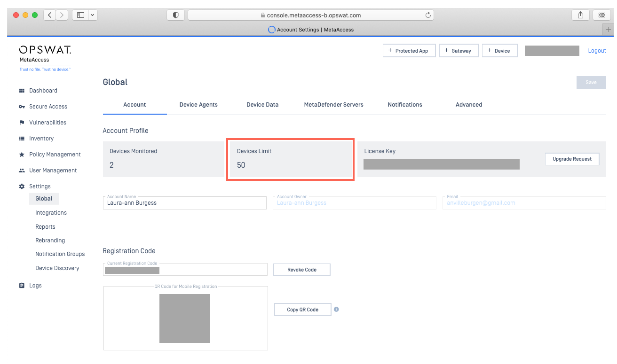The width and height of the screenshot is (617, 364).
Task: Open Logs in the sidebar
Action: tap(35, 286)
